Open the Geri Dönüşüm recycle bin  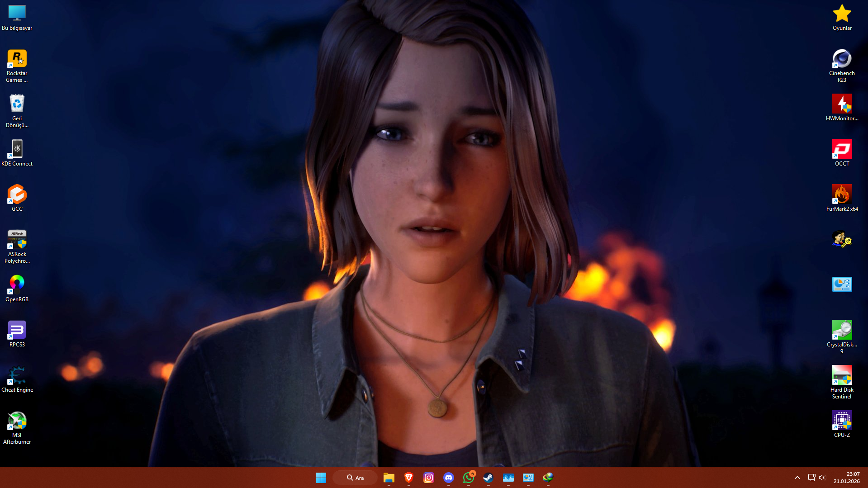tap(17, 111)
